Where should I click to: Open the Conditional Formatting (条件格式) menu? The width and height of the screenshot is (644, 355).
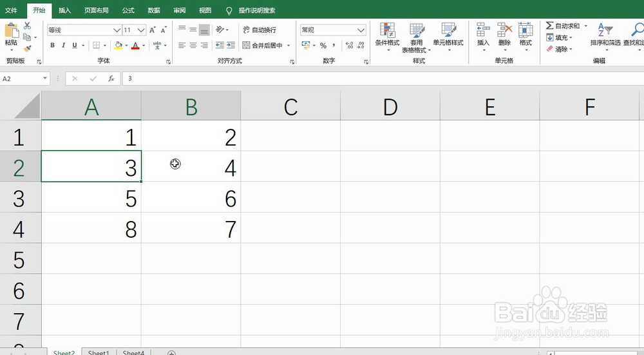click(x=387, y=36)
